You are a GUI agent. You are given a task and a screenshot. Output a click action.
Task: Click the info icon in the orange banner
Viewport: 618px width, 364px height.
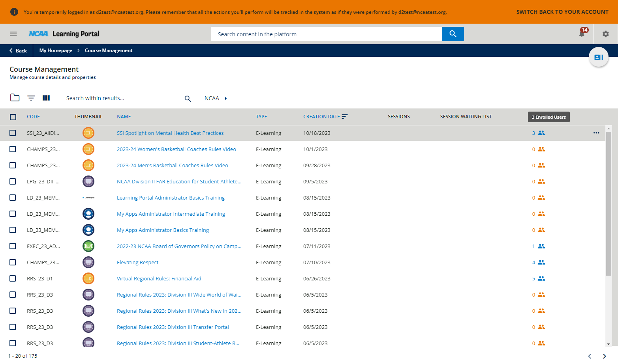pos(14,12)
